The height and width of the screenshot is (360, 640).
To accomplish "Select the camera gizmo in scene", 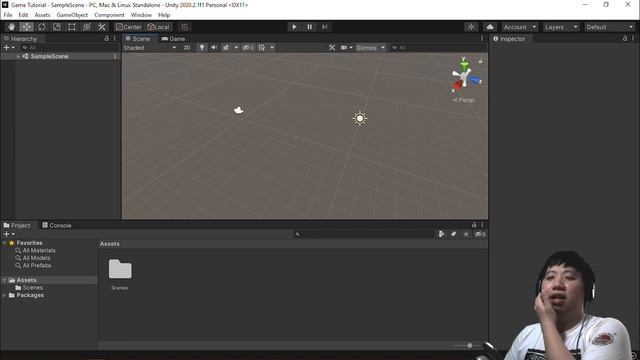I will pyautogui.click(x=238, y=110).
